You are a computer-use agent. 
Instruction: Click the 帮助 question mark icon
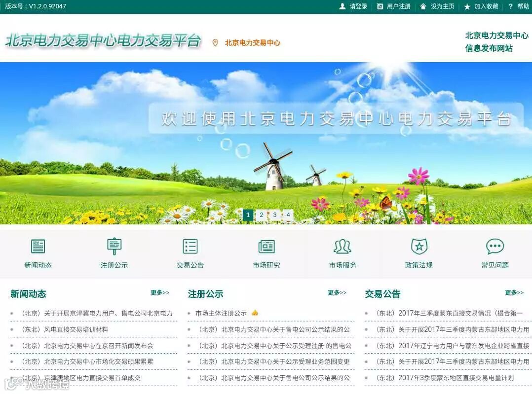[x=511, y=6]
